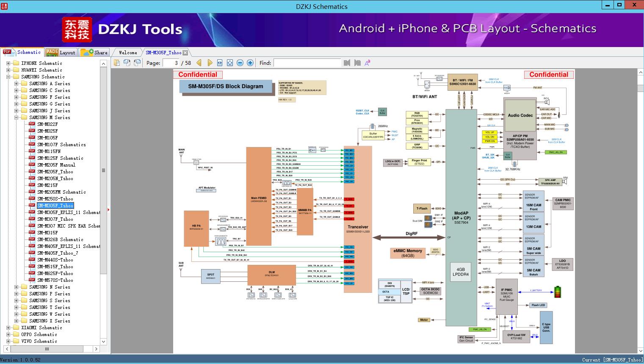Switch to the Schematic tab
This screenshot has width=644, height=364.
pos(22,52)
